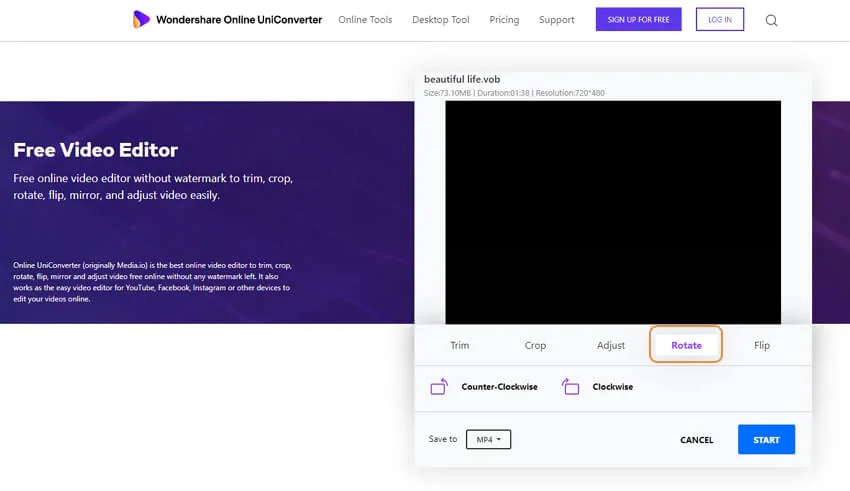The width and height of the screenshot is (850, 491).
Task: Open the search magnifier icon
Action: pos(771,21)
